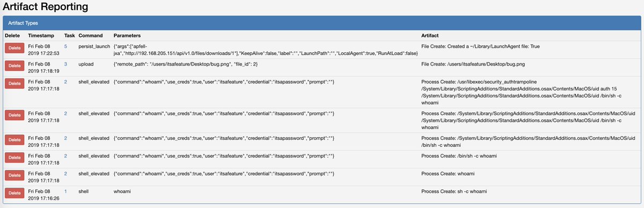Click the Timestamp column header
The height and width of the screenshot is (208, 644).
(x=41, y=35)
